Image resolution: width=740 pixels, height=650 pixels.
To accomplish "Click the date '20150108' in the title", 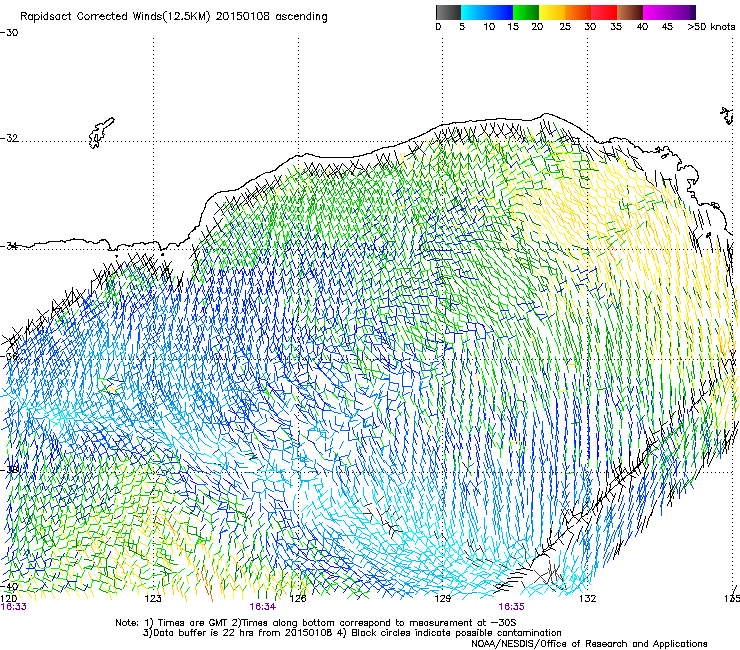I will (243, 16).
